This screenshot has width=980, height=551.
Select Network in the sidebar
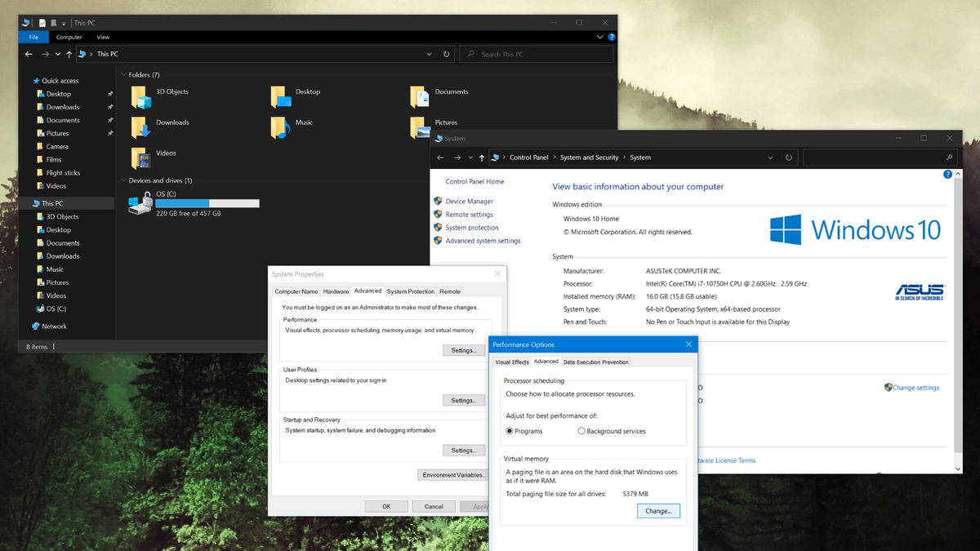tap(53, 327)
